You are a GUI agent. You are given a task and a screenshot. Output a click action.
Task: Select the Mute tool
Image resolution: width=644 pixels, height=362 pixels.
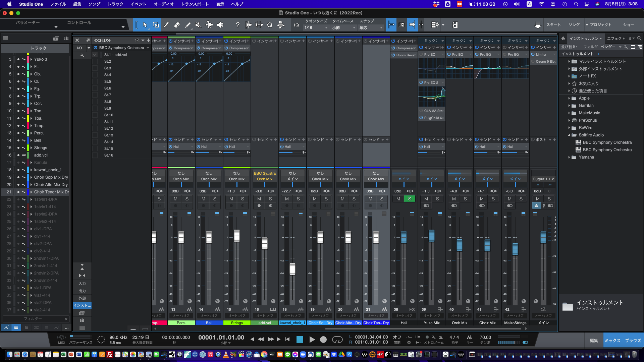(x=198, y=25)
